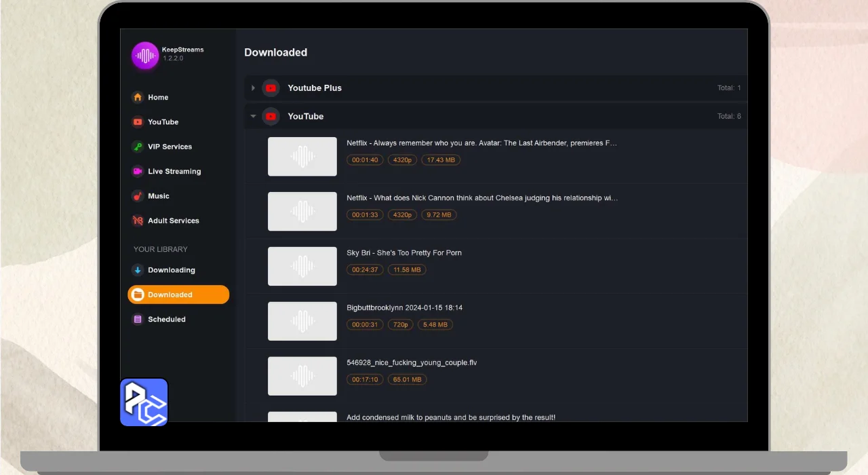Click the PC logo overlay icon
This screenshot has width=868, height=475.
coord(144,402)
